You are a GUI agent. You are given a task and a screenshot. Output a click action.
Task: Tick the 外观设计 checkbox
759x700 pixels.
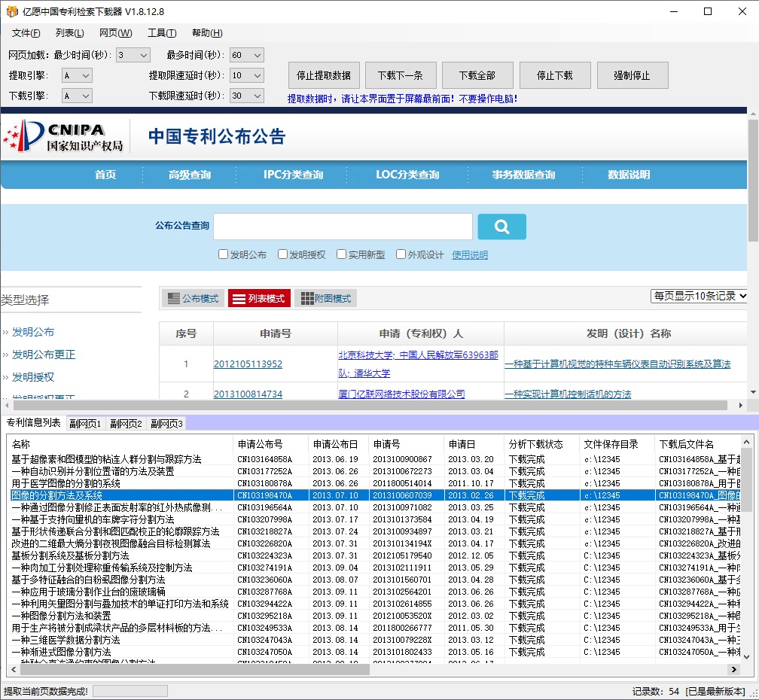point(401,254)
